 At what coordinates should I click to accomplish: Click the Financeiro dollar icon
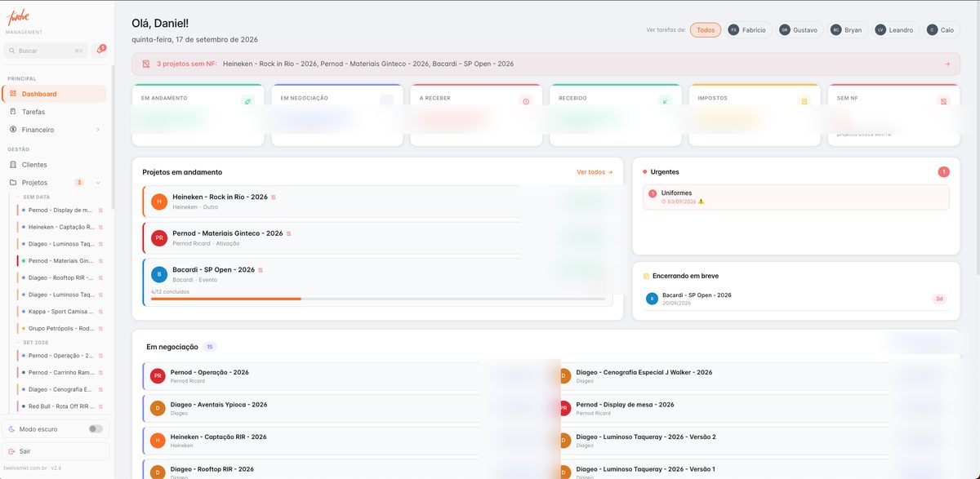point(14,130)
